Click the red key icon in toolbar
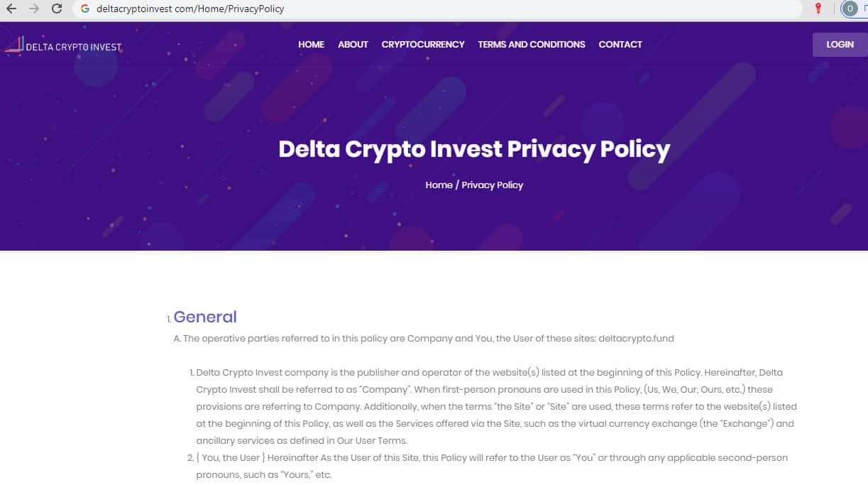 (x=818, y=9)
